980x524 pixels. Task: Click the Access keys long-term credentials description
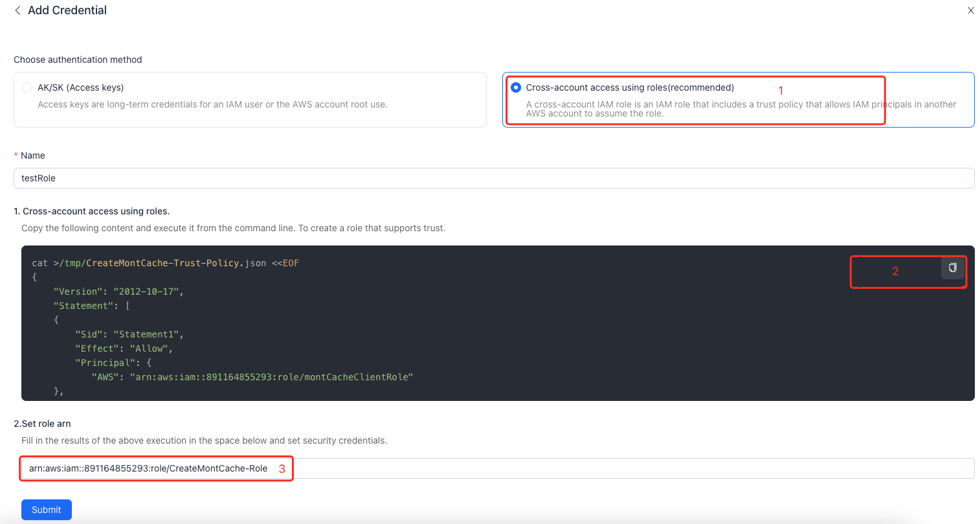tap(212, 104)
